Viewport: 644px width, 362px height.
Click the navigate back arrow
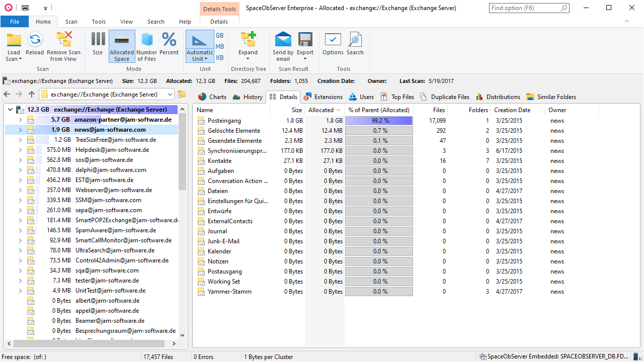(7, 95)
